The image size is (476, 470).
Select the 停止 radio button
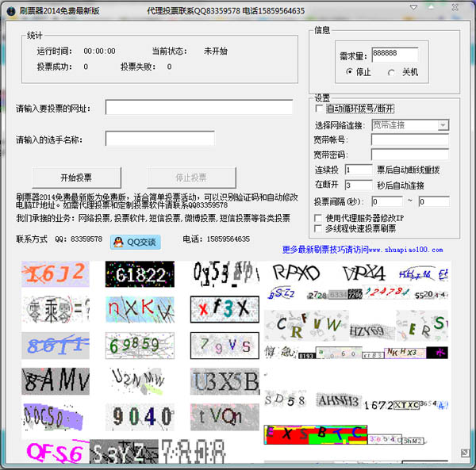point(349,72)
